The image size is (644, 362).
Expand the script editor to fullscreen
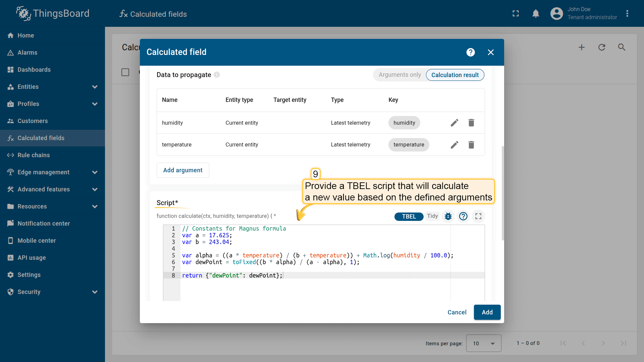[478, 216]
